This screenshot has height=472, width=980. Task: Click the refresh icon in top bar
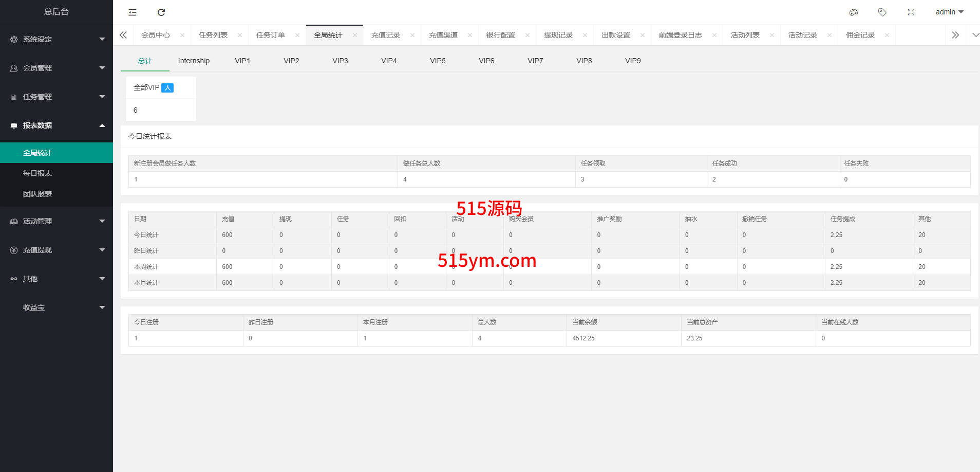pos(161,12)
